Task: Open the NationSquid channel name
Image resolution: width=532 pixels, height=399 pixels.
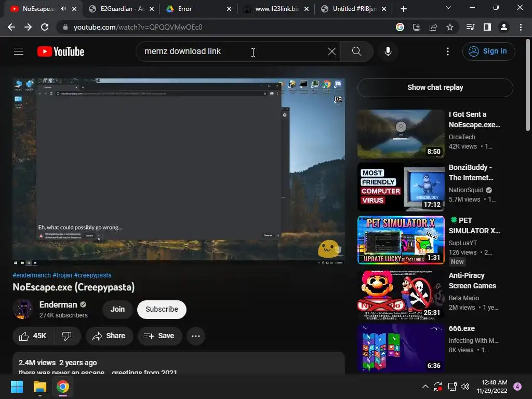Action: [x=465, y=190]
